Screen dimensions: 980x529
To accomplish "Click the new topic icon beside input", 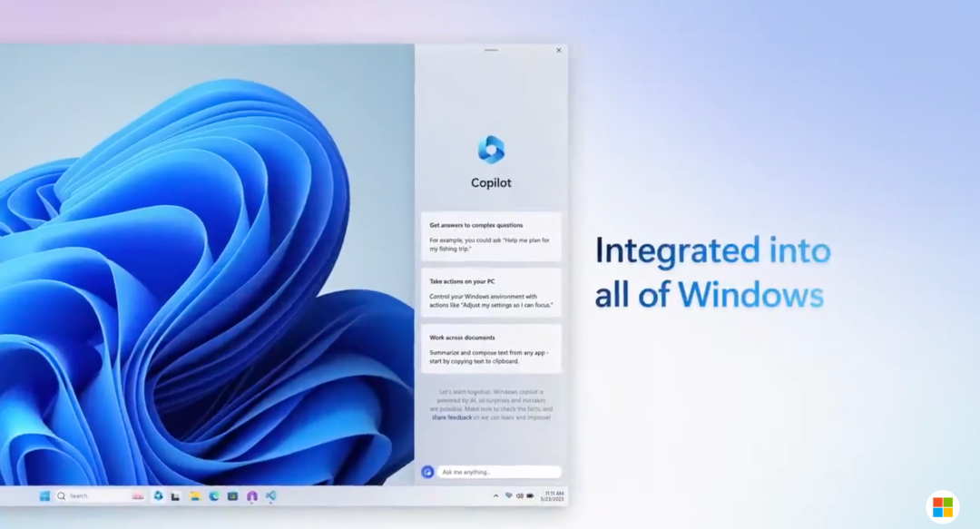I will coord(427,472).
